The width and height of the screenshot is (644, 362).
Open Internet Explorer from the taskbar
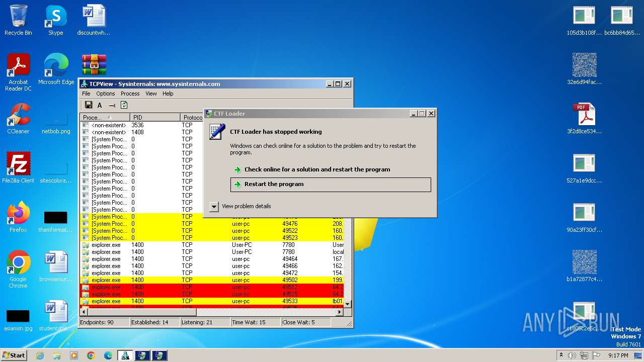pos(40,355)
